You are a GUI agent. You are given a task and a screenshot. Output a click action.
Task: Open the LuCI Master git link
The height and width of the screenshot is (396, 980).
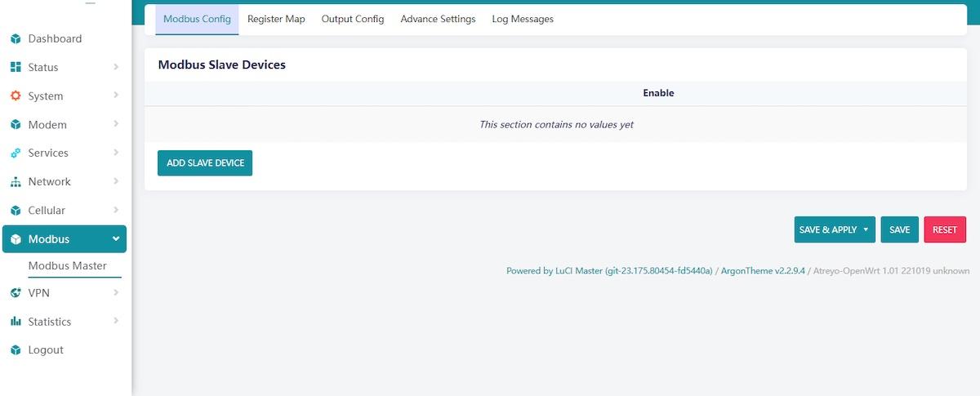tap(609, 270)
